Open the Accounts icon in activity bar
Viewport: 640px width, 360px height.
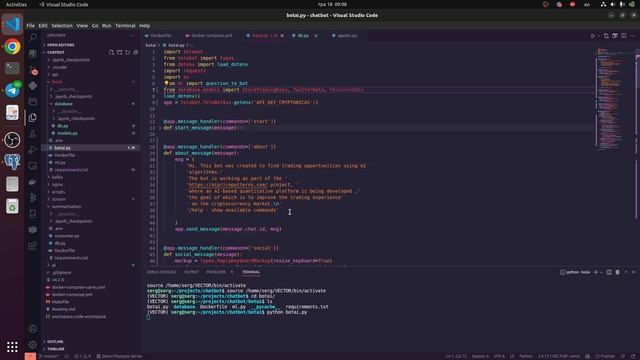point(33,329)
